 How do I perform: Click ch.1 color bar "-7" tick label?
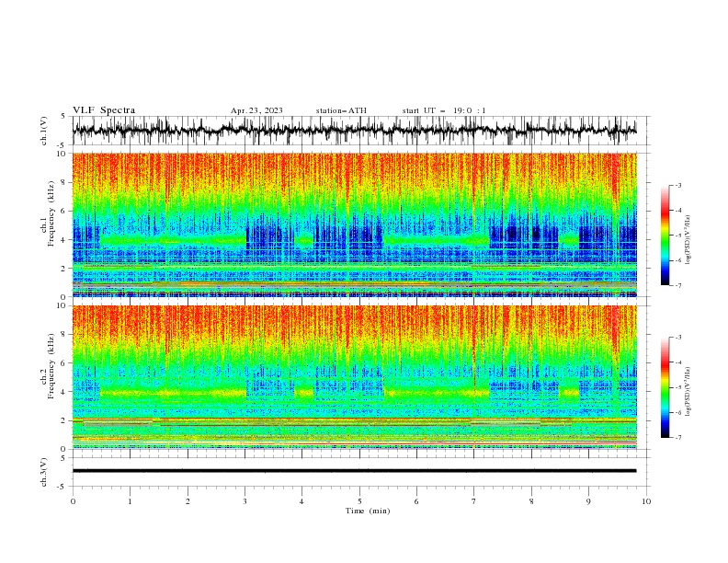678,285
